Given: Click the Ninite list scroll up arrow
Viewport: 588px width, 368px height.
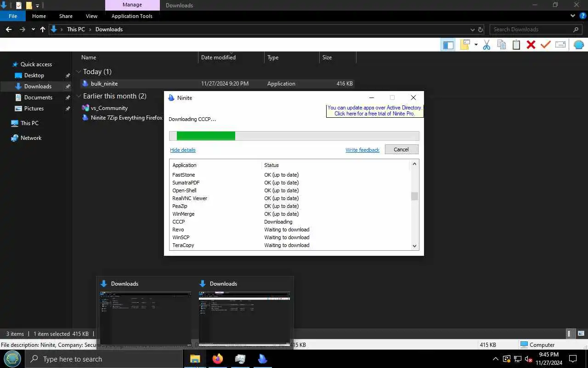Looking at the screenshot, I should coord(414,164).
